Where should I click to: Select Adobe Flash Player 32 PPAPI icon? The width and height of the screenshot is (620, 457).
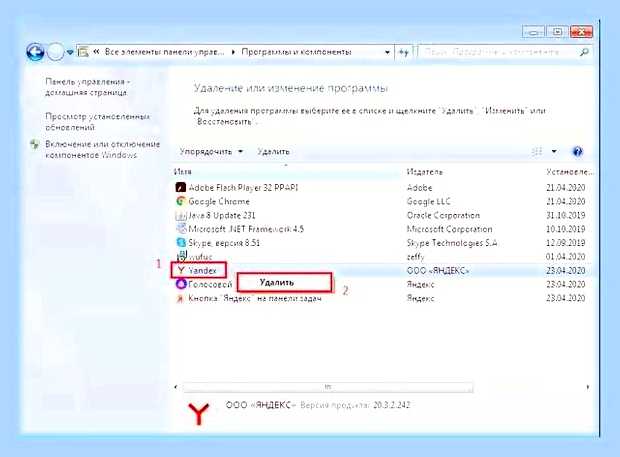(181, 187)
